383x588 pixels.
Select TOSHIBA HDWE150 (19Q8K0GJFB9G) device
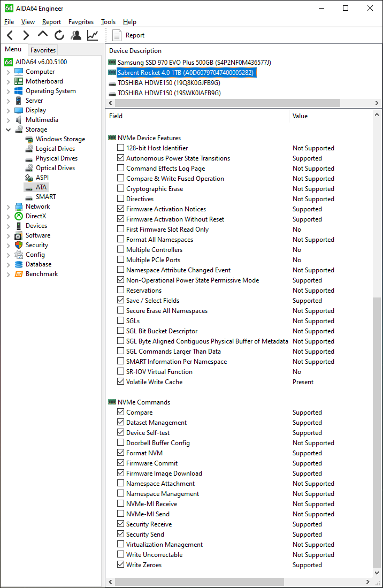coord(169,83)
